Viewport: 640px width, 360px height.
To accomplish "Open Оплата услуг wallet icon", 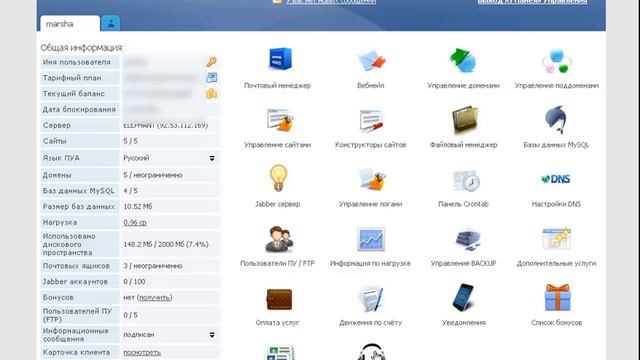I will (279, 300).
